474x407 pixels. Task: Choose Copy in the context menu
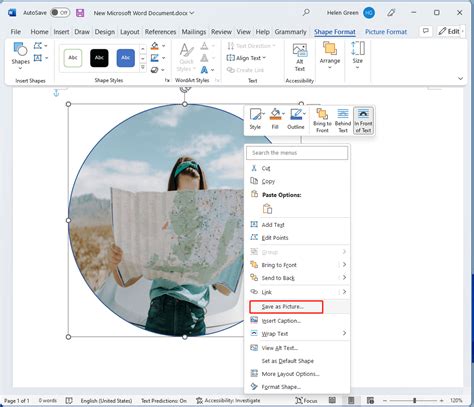tap(297, 181)
